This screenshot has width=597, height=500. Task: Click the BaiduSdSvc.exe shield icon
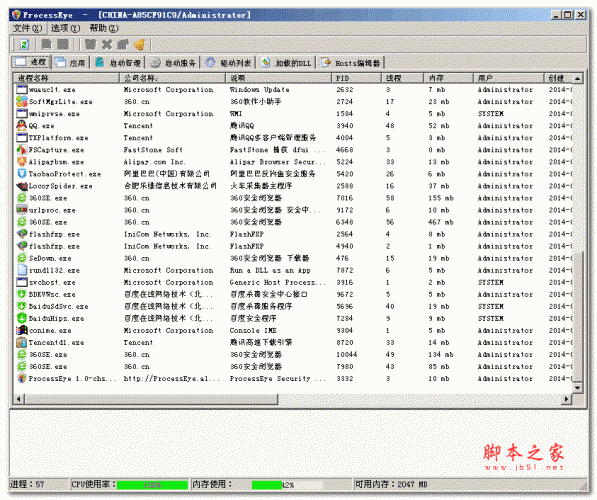pyautogui.click(x=22, y=306)
